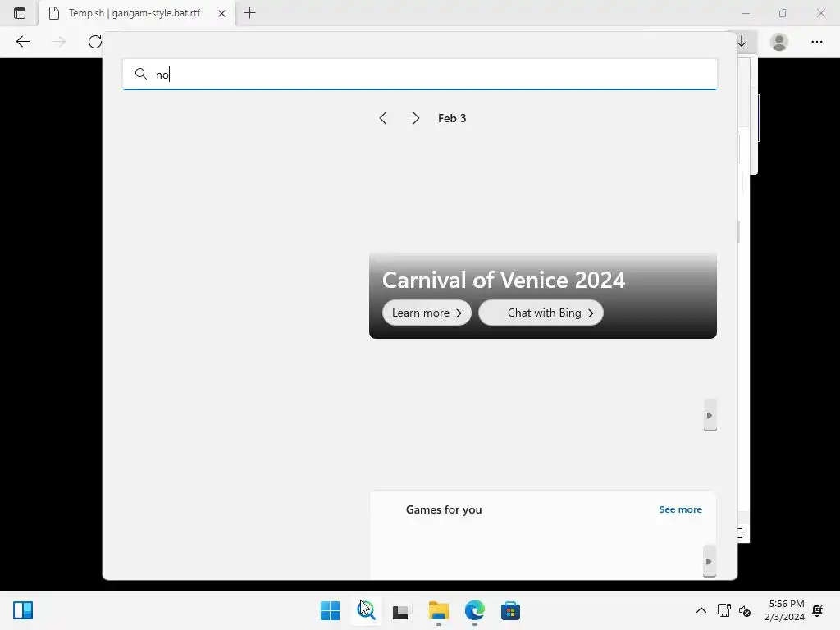Image resolution: width=840 pixels, height=630 pixels.
Task: Close the Temp.sh tab
Action: 221,13
